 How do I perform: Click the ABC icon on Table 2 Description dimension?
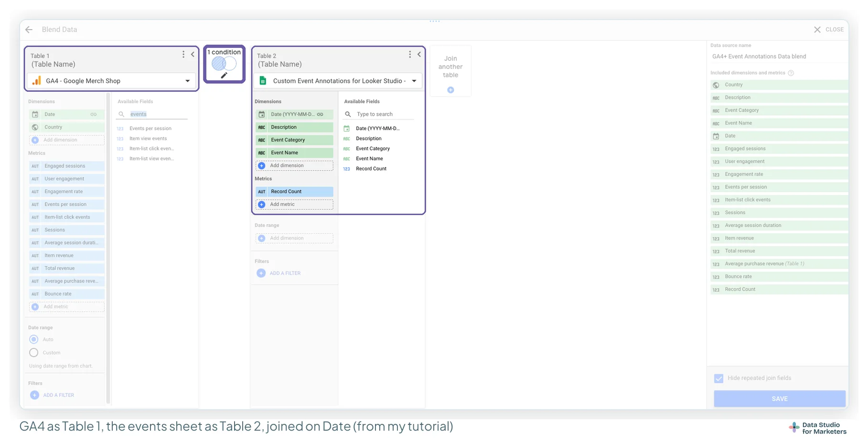(262, 127)
